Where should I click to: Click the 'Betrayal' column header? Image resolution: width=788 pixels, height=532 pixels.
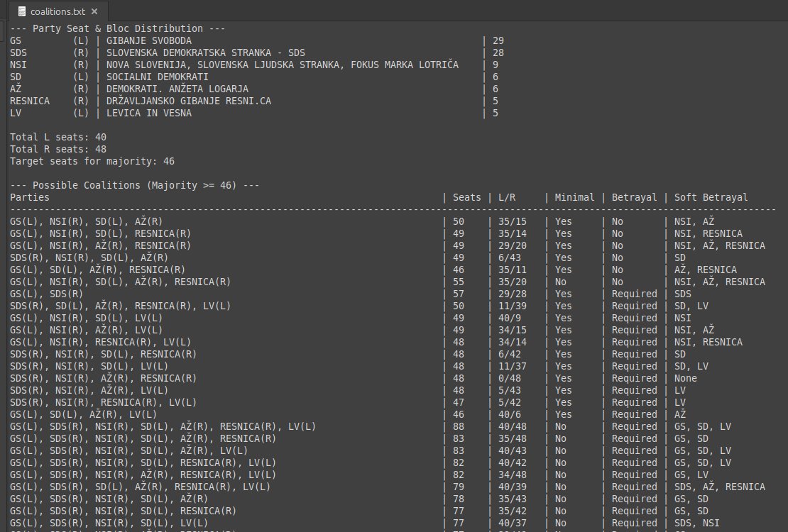click(x=634, y=197)
